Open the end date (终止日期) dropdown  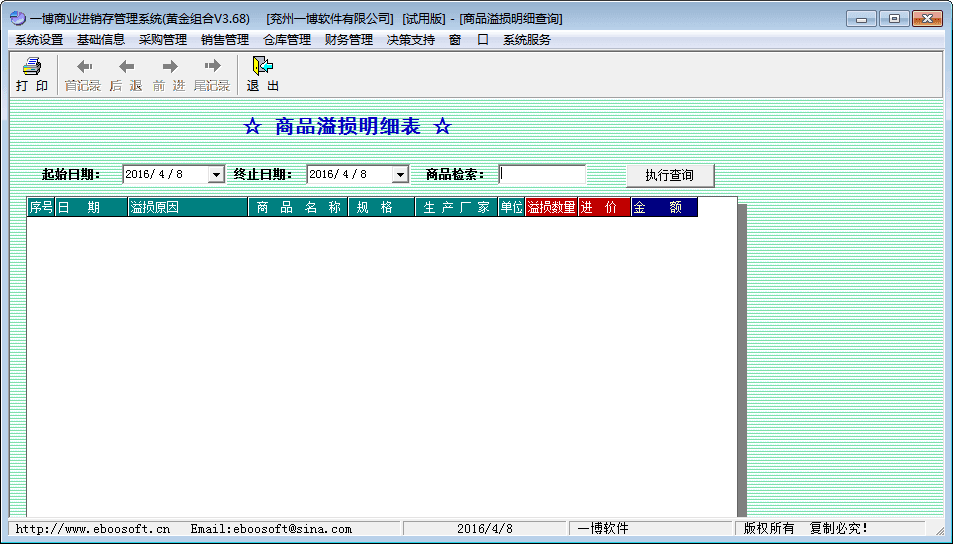coord(400,174)
